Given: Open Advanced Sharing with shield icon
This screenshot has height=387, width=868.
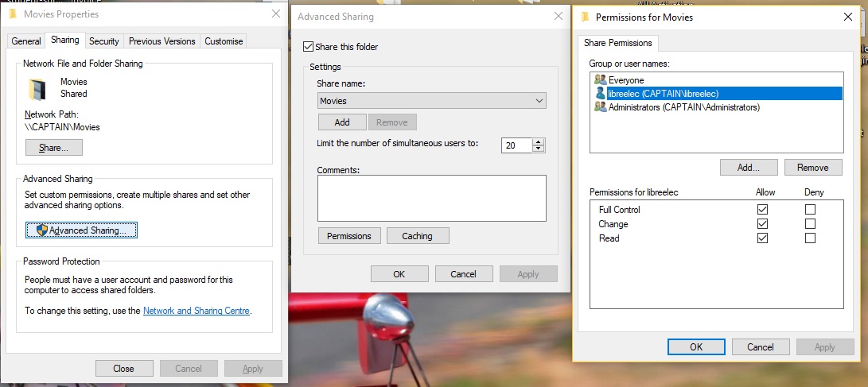Looking at the screenshot, I should 82,230.
